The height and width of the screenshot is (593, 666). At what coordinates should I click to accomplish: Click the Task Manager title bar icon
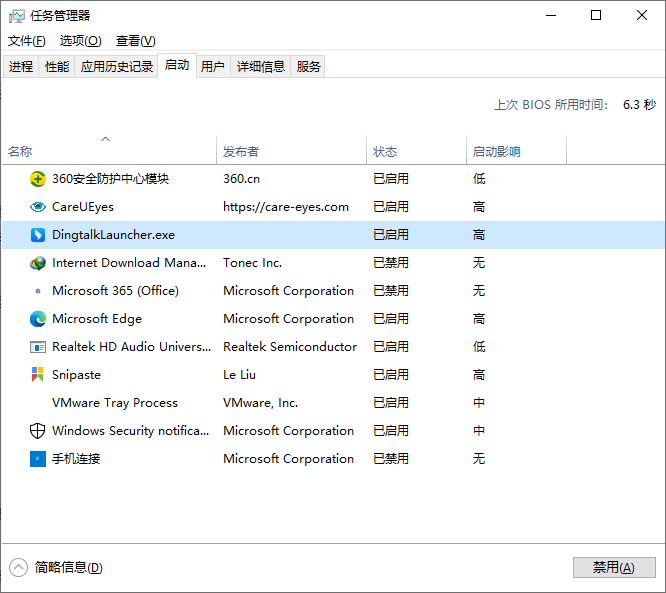17,16
